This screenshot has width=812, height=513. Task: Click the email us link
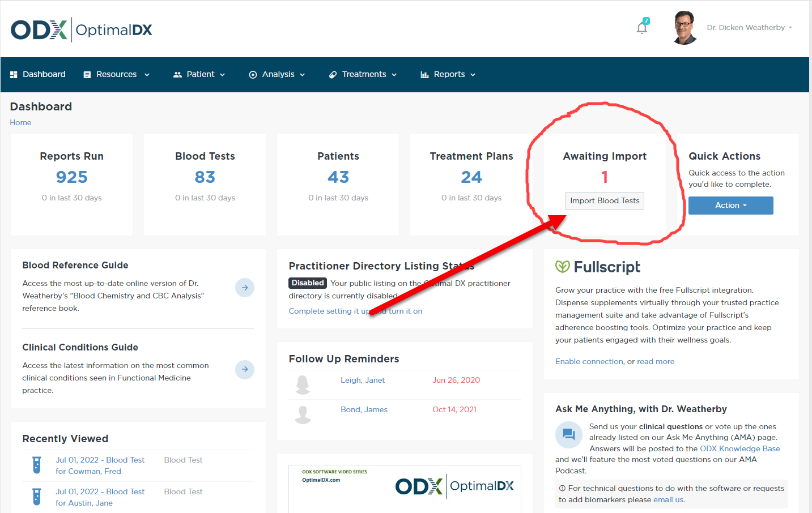[668, 499]
